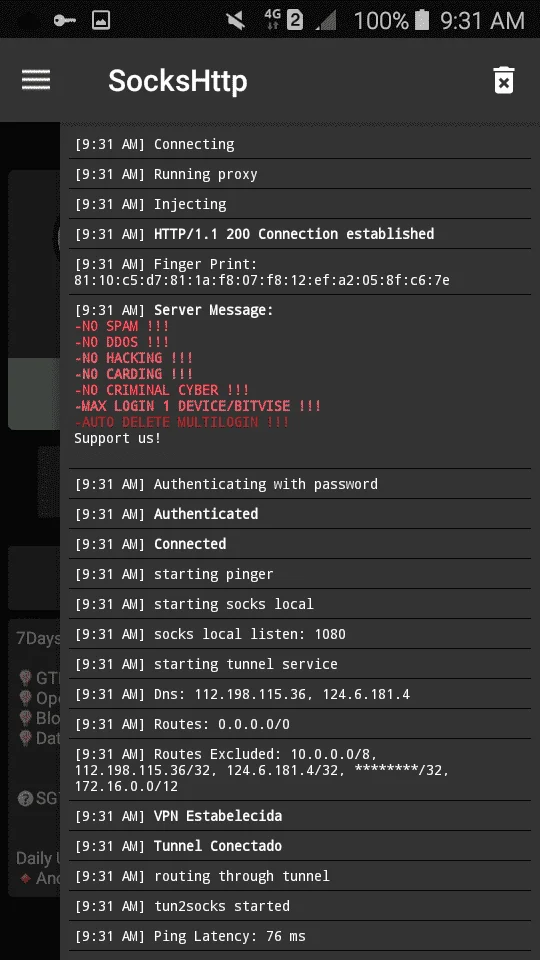Clear logs with the trash icon

(x=504, y=80)
